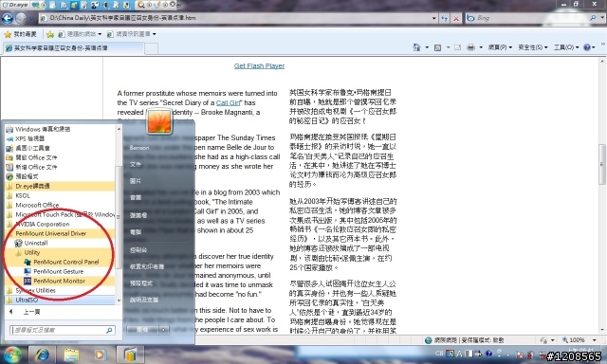Open Windows Explorer folder on taskbar
This screenshot has width=607, height=364.
tap(71, 355)
